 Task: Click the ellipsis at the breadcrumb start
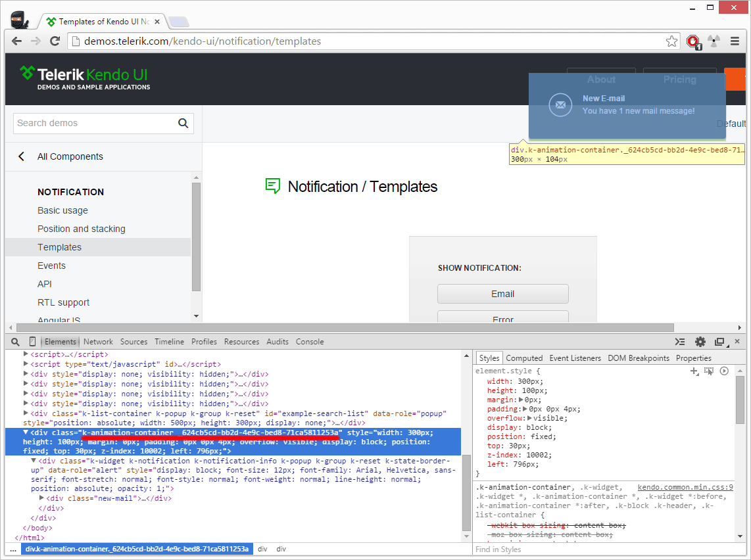tap(13, 549)
